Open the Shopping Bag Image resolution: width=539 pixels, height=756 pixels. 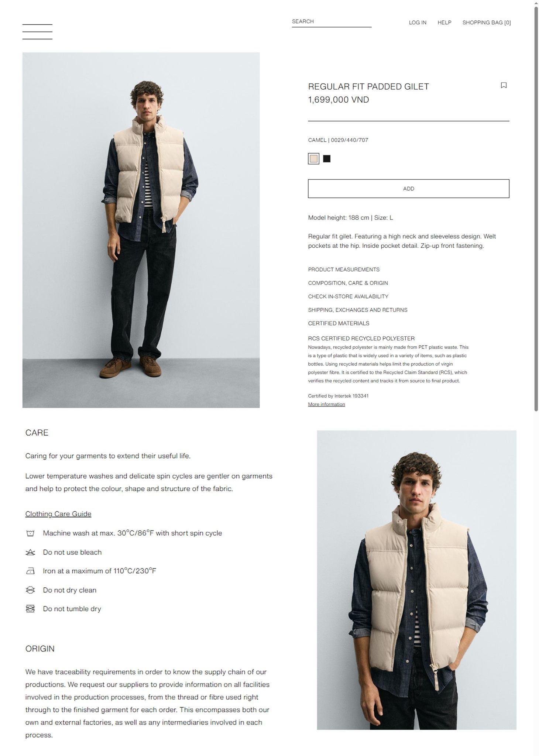pyautogui.click(x=487, y=23)
